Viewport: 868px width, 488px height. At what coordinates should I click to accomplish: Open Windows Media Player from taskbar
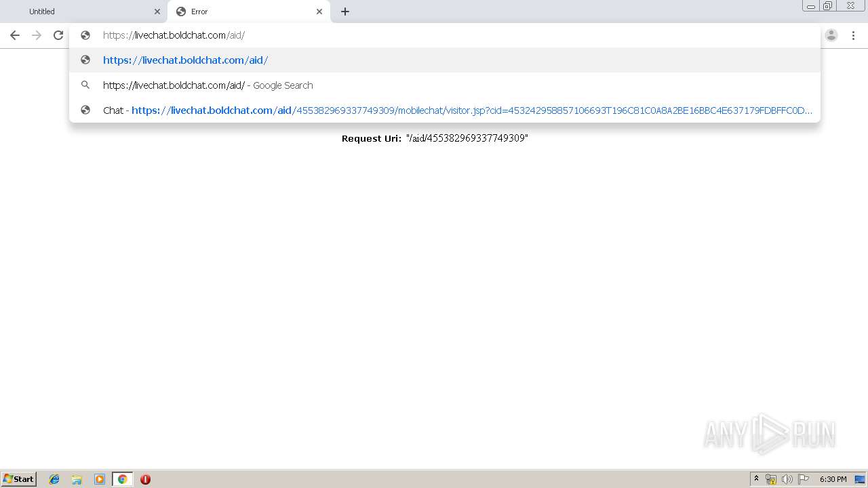pyautogui.click(x=100, y=479)
